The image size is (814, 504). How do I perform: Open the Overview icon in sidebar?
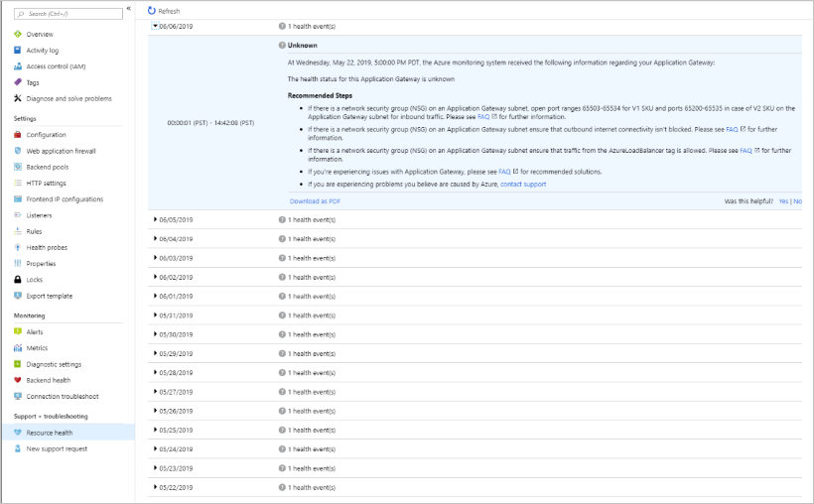click(18, 34)
